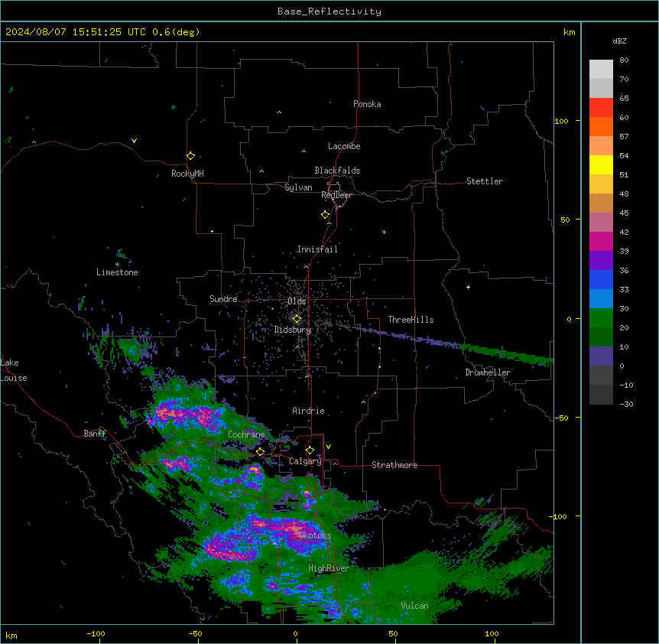Click the white plus marker north of Drumheller
The width and height of the screenshot is (659, 644).
(468, 287)
